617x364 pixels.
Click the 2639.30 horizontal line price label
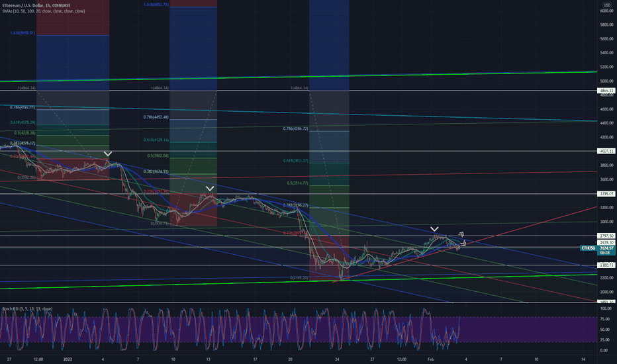606,242
